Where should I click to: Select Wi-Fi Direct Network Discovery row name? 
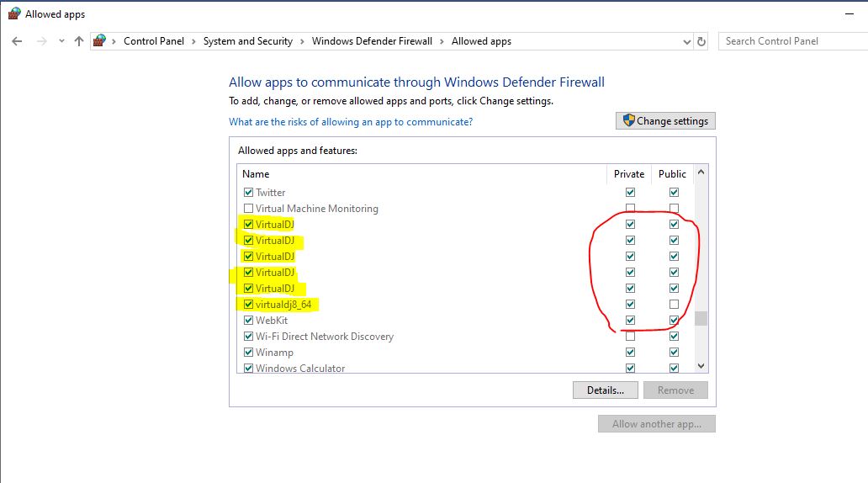point(325,337)
